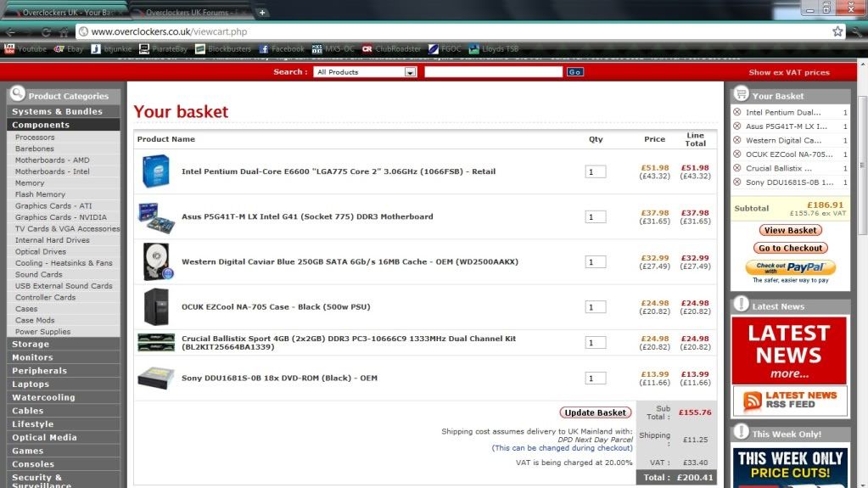
Task: Open Intel Pentium Dual-Core E6600 product link
Action: pos(339,171)
